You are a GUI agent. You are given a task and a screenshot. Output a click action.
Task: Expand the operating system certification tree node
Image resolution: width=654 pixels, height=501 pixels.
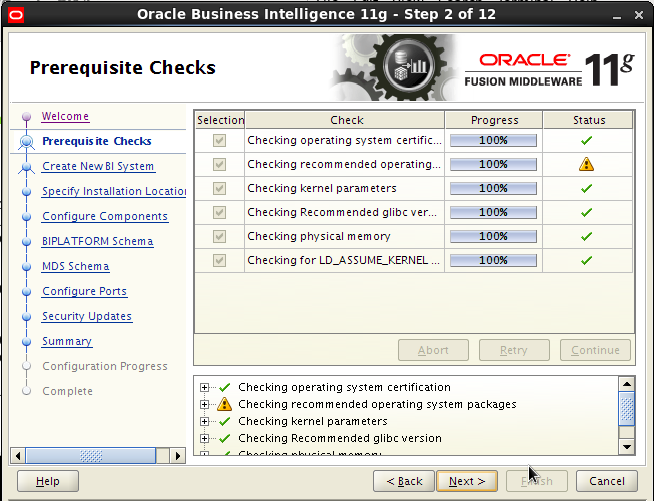coord(204,388)
